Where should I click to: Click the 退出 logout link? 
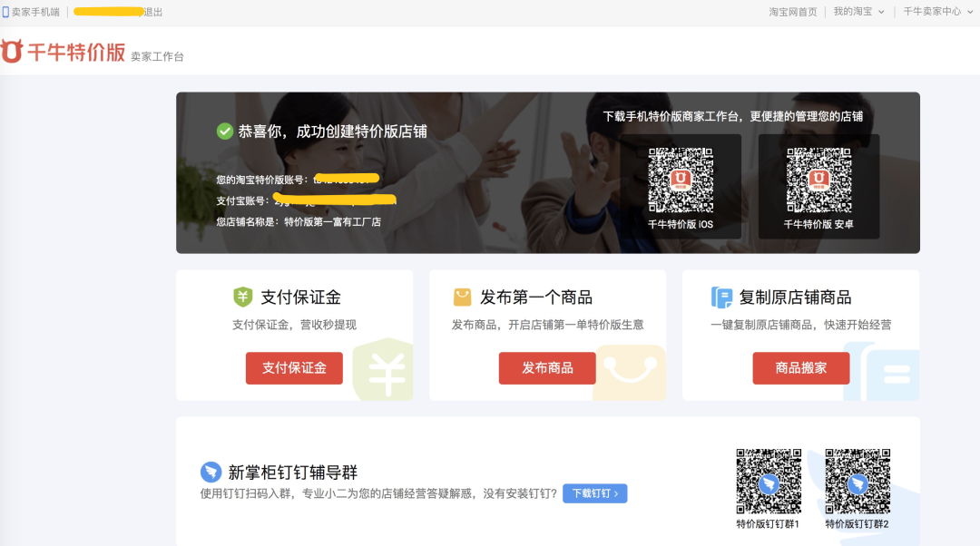153,12
